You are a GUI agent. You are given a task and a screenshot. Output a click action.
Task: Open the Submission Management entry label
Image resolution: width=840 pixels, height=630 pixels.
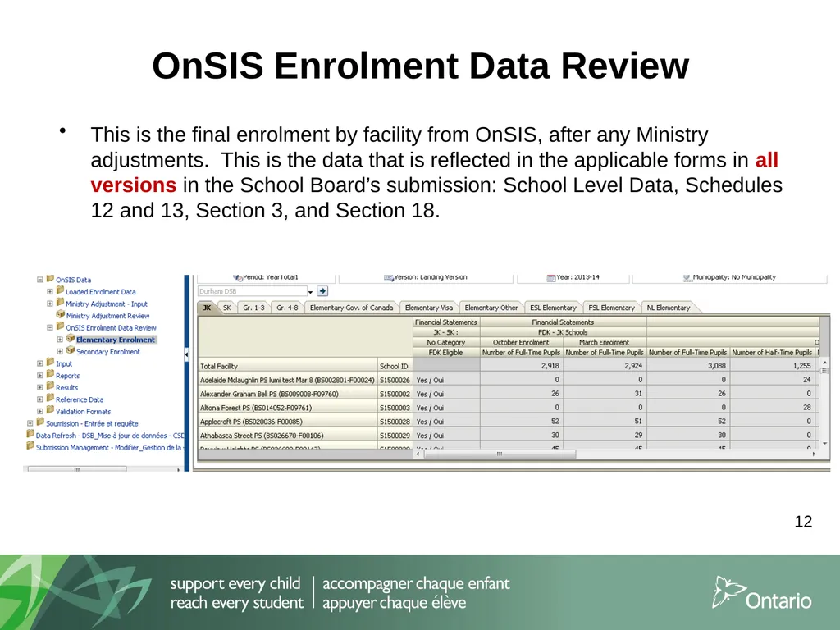pos(109,448)
